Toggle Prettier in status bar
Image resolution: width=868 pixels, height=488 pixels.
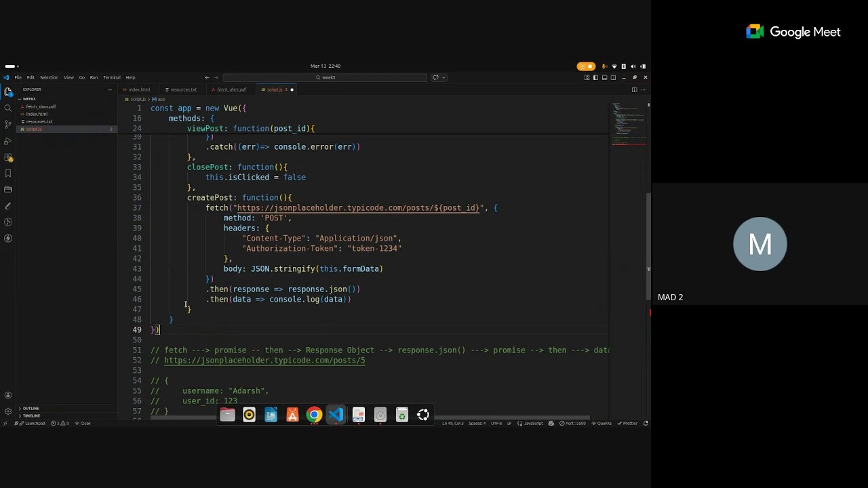pos(627,423)
